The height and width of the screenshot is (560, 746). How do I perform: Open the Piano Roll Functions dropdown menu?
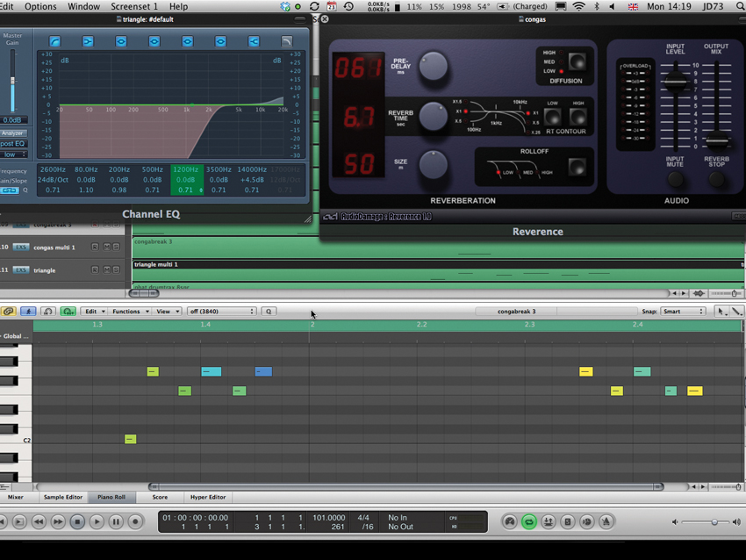click(131, 312)
